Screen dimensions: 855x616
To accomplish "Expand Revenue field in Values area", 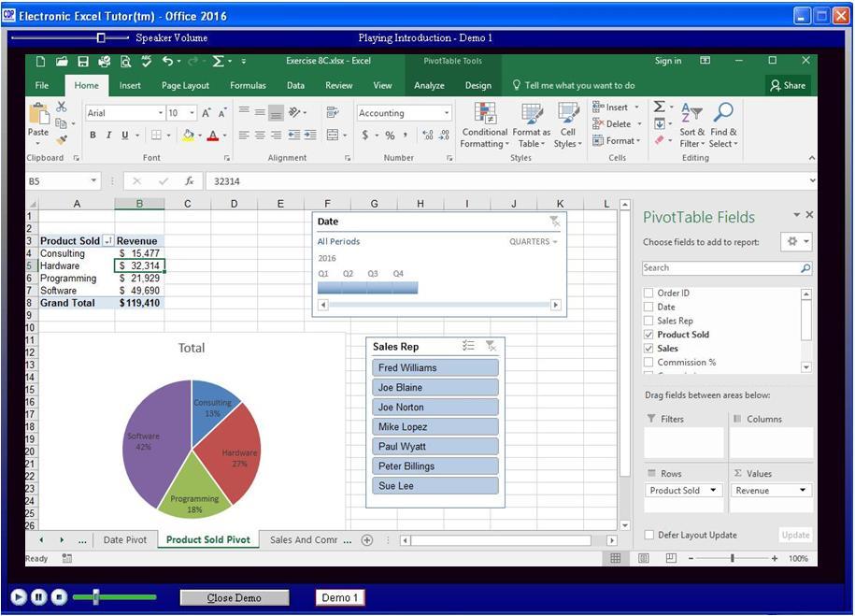I will [802, 490].
